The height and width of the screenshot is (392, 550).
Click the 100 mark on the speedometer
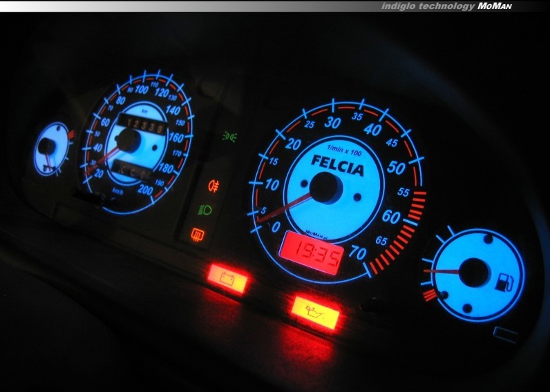tap(142, 89)
